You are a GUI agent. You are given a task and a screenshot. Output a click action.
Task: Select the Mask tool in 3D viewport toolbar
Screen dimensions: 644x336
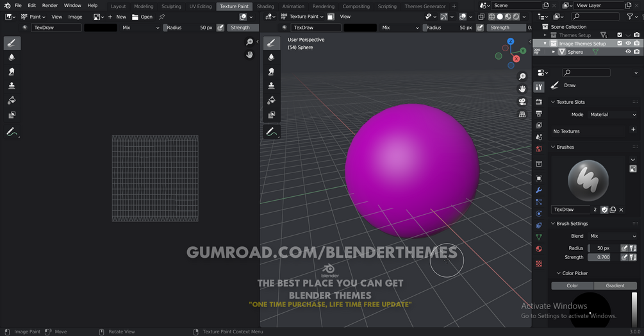coord(271,115)
